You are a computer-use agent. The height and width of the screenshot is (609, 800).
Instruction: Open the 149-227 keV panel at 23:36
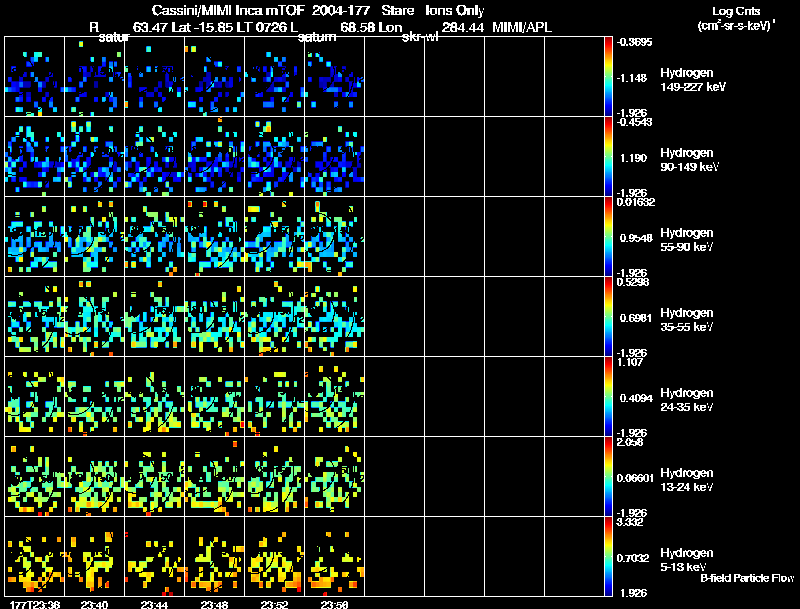(x=35, y=77)
